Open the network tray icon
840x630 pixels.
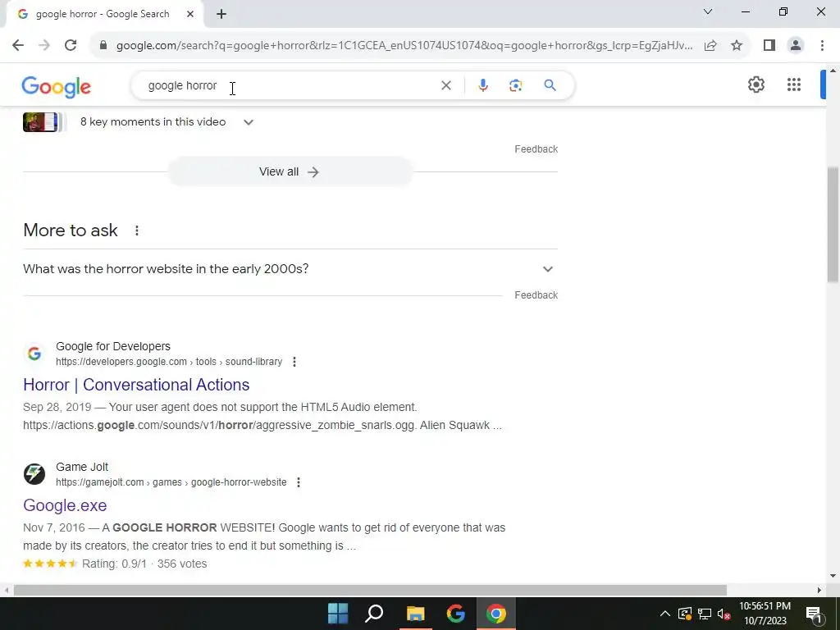[705, 614]
